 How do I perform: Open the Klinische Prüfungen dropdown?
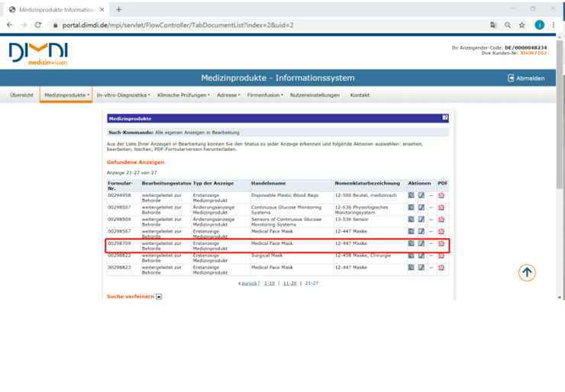pyautogui.click(x=184, y=95)
